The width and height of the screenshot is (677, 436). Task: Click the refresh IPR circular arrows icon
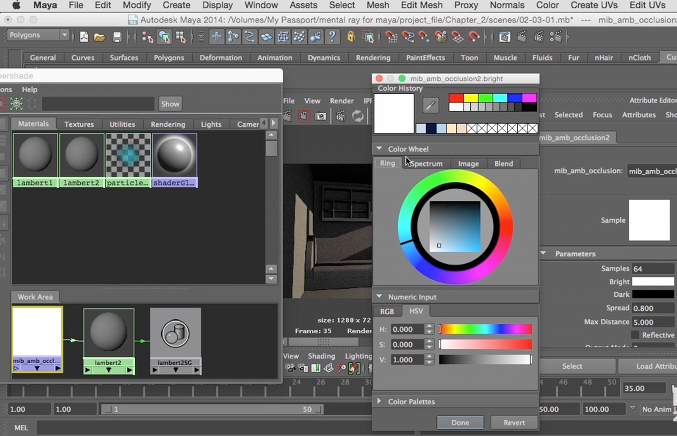pyautogui.click(x=357, y=116)
